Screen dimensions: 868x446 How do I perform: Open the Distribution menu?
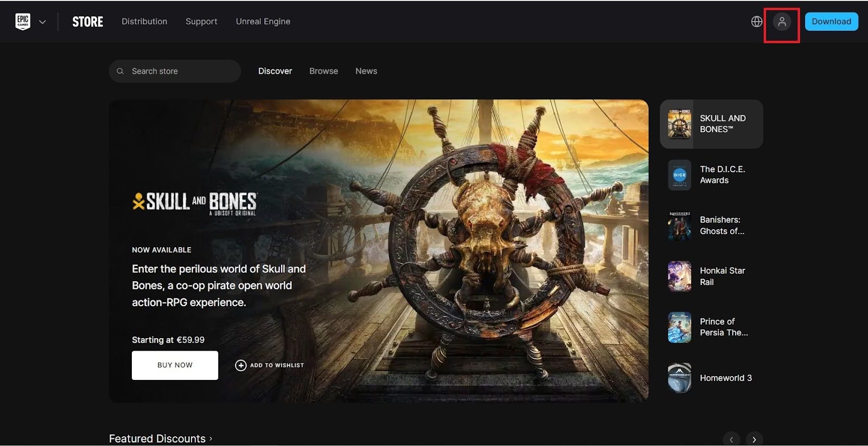tap(144, 22)
